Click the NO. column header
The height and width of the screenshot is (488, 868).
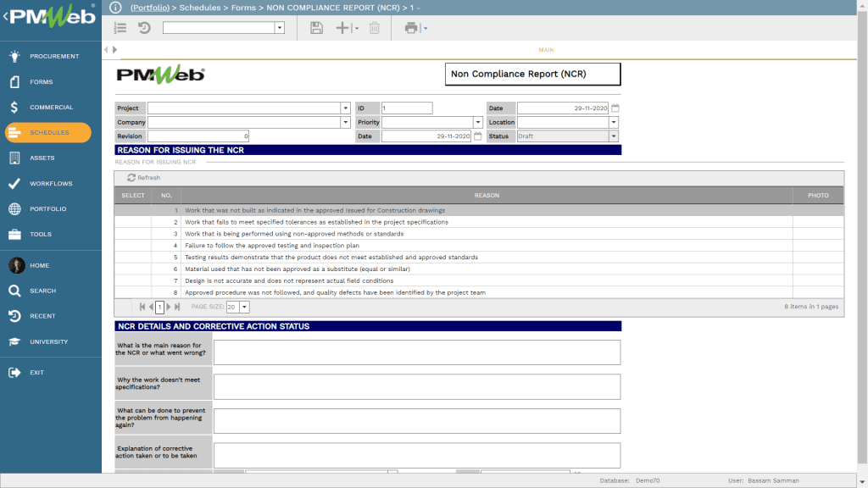tap(166, 196)
